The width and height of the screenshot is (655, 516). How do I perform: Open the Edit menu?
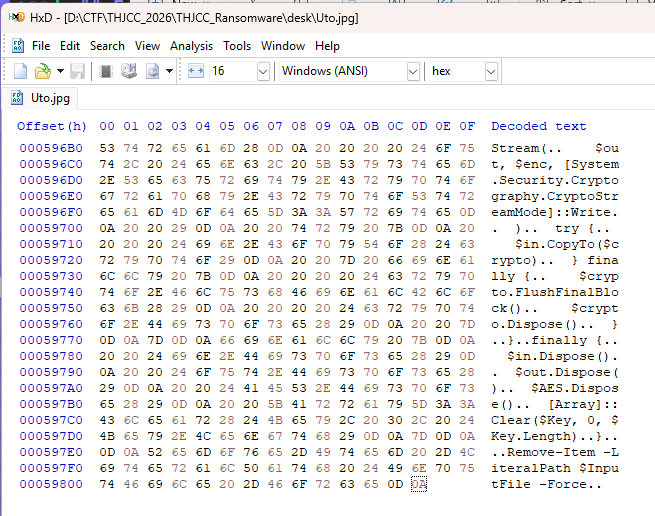(x=70, y=46)
